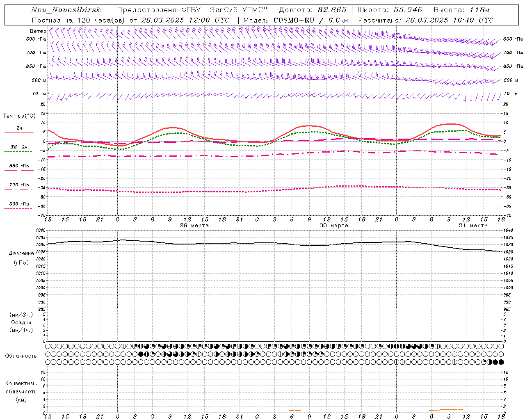Click the solid red line sample under '2м'
The height and width of the screenshot is (420, 525).
click(x=18, y=133)
